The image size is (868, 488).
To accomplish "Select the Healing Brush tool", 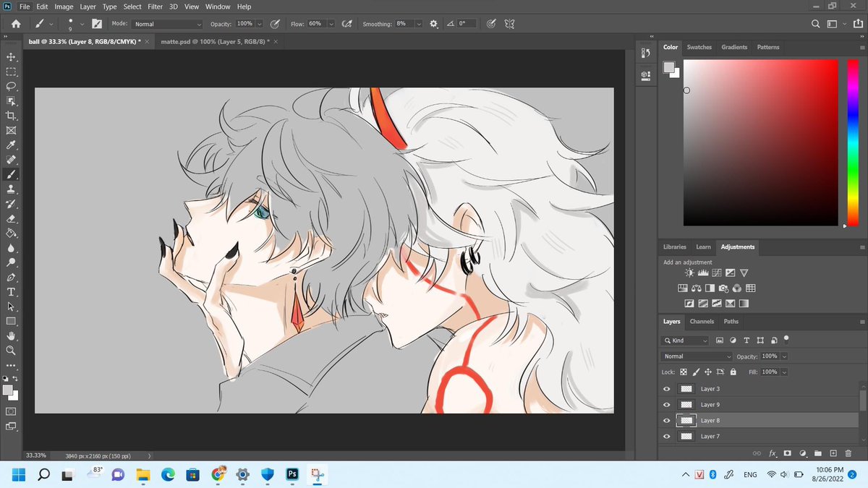I will coord(11,160).
